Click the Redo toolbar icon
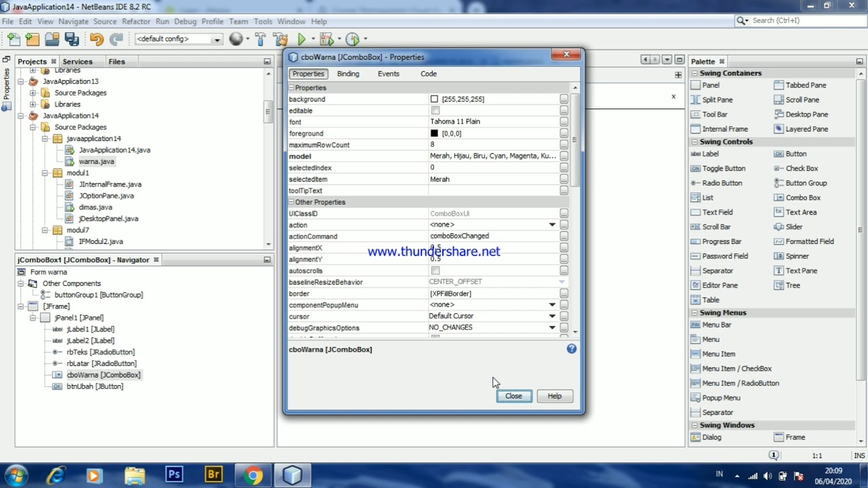 pos(116,39)
